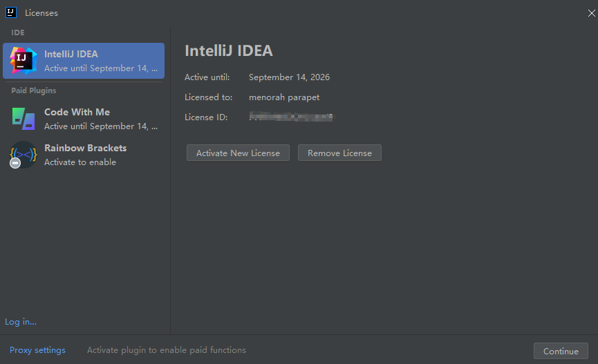The width and height of the screenshot is (598, 364).
Task: Click the 'September 14, 2026' expiry date
Action: pyautogui.click(x=289, y=77)
